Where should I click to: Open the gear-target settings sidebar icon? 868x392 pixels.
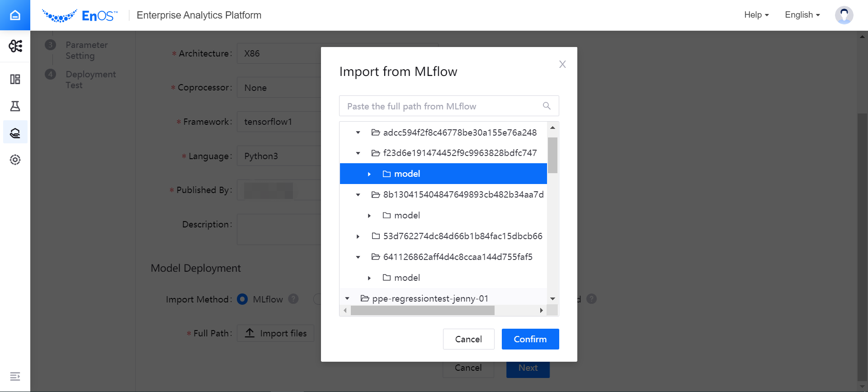pyautogui.click(x=15, y=160)
